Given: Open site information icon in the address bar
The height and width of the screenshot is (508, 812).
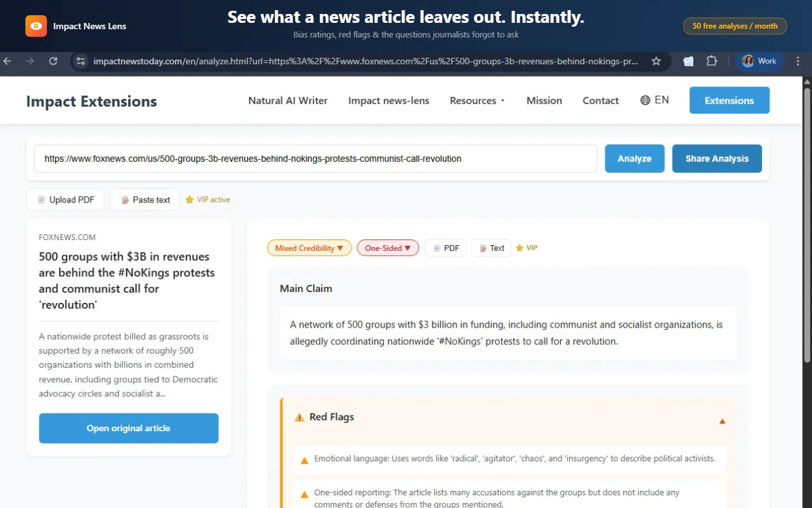Looking at the screenshot, I should pos(81,61).
